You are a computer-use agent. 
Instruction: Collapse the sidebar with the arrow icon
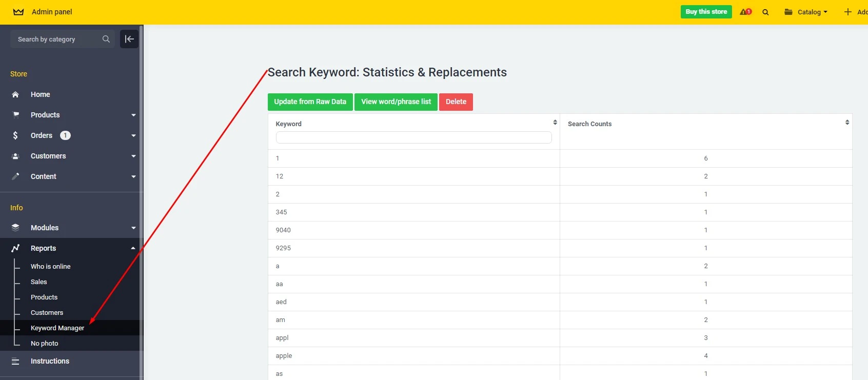click(x=129, y=39)
